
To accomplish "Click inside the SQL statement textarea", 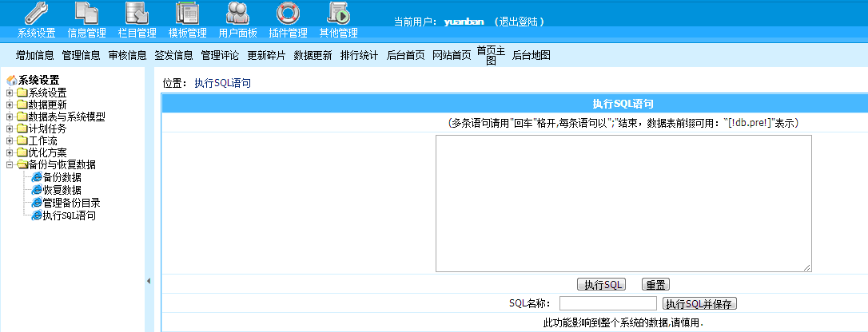I will [x=624, y=204].
